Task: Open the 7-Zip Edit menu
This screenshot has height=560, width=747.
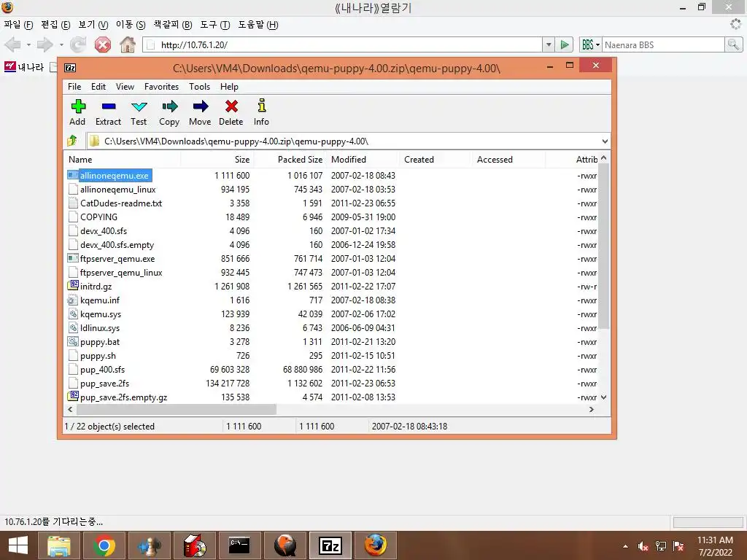Action: pyautogui.click(x=98, y=87)
